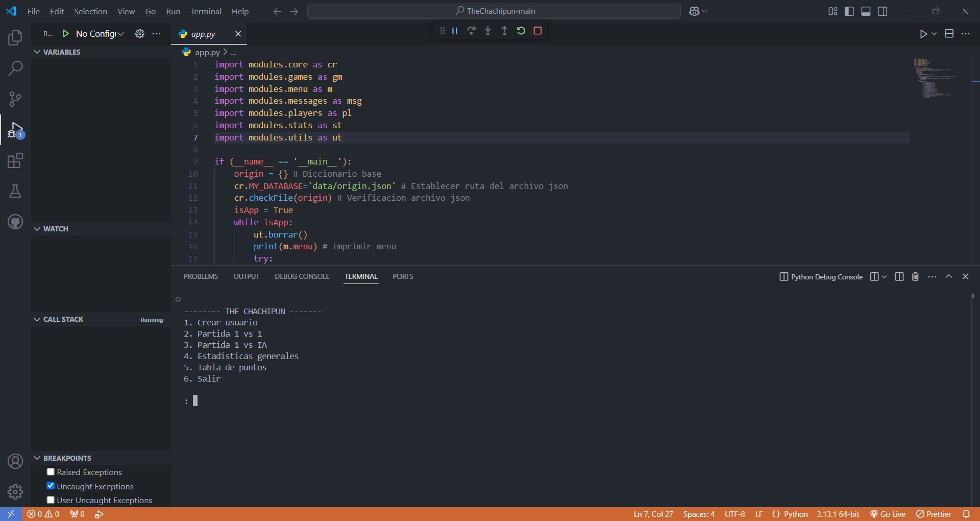Open the Run and Debug view in activity bar
Viewport: 980px width, 521px height.
point(15,130)
